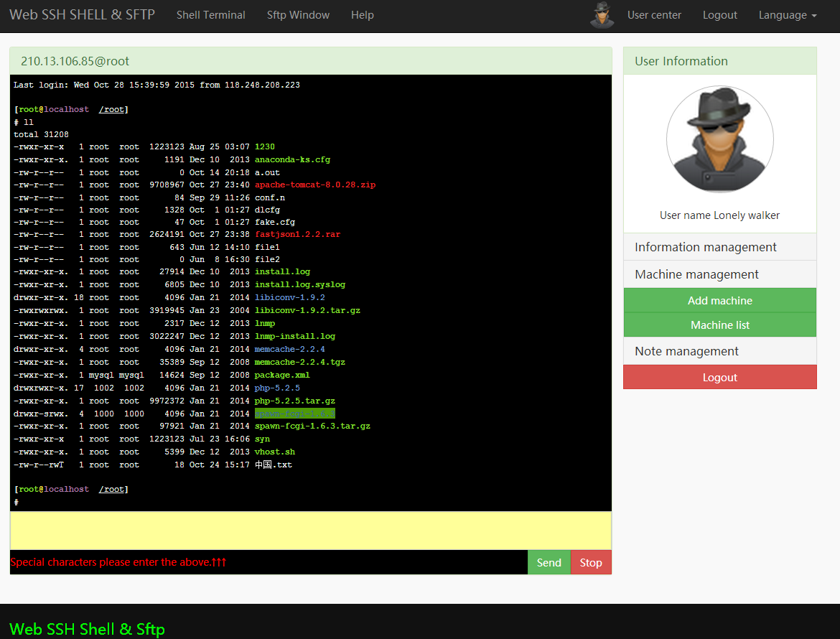Viewport: 840px width, 639px height.
Task: Click apache-tomcat-8.0.28.zip in terminal listing
Action: click(x=315, y=185)
